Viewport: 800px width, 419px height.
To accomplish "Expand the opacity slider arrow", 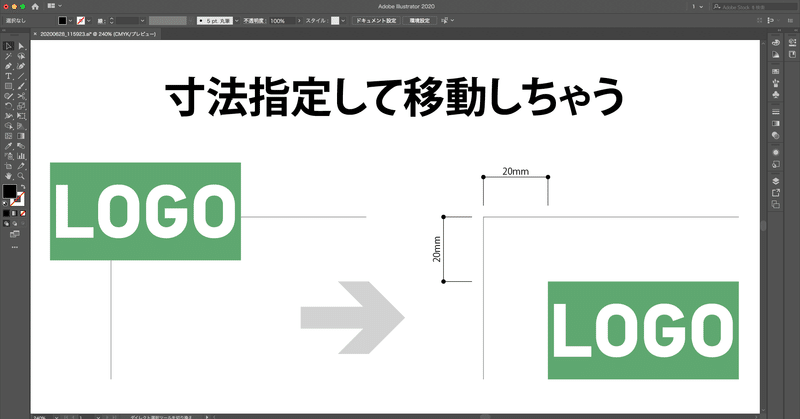I will point(299,21).
